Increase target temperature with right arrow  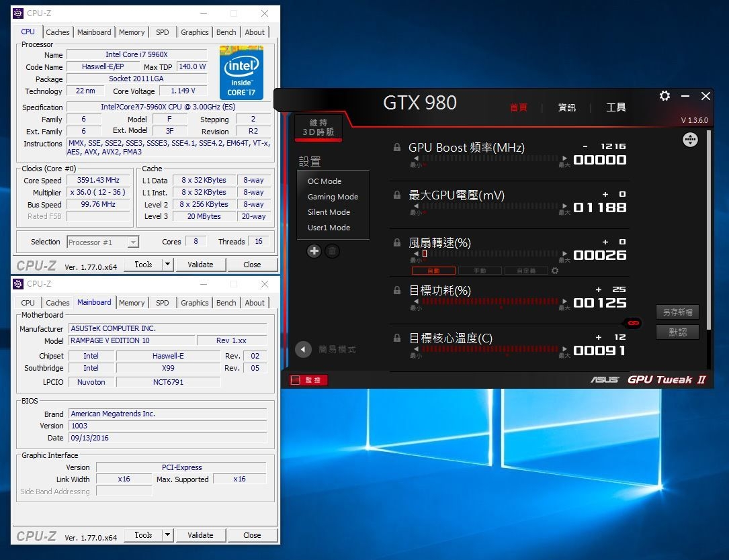[x=564, y=349]
